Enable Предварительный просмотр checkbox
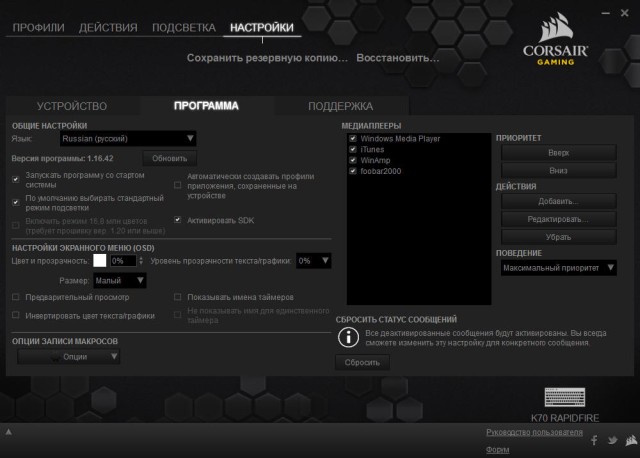This screenshot has width=640, height=458. tap(16, 297)
